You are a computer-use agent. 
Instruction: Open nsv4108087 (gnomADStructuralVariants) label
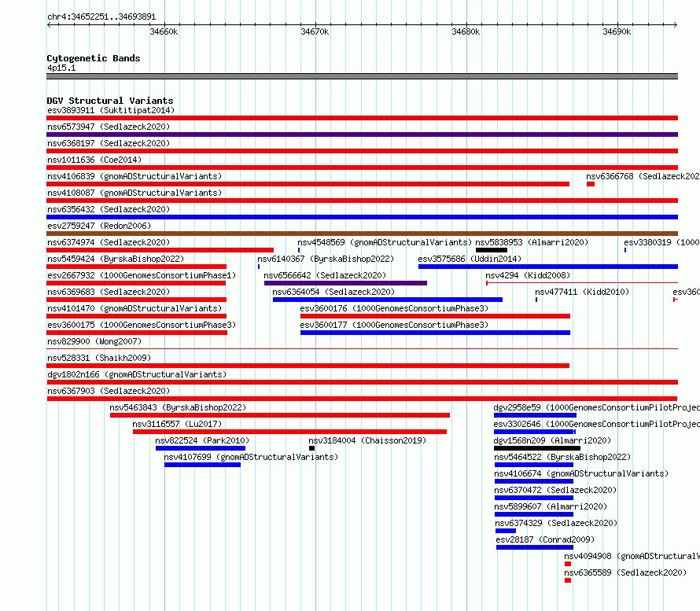[x=134, y=193]
